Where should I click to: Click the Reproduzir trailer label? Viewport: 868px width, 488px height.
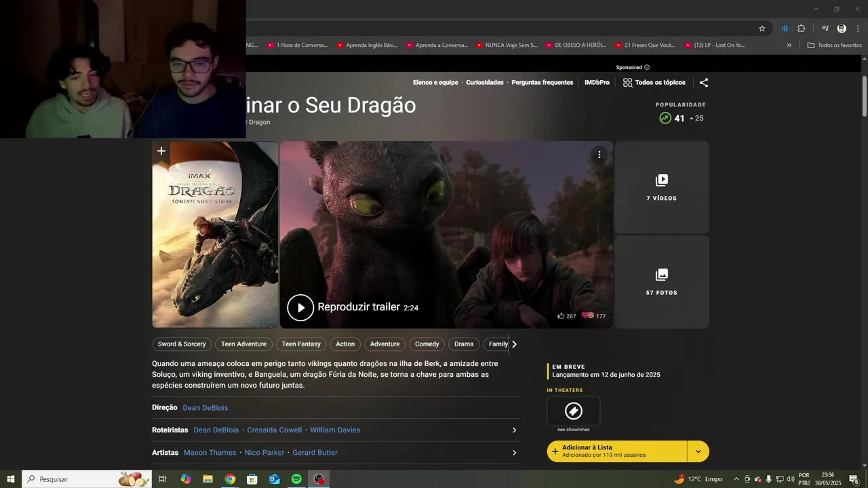pos(359,307)
